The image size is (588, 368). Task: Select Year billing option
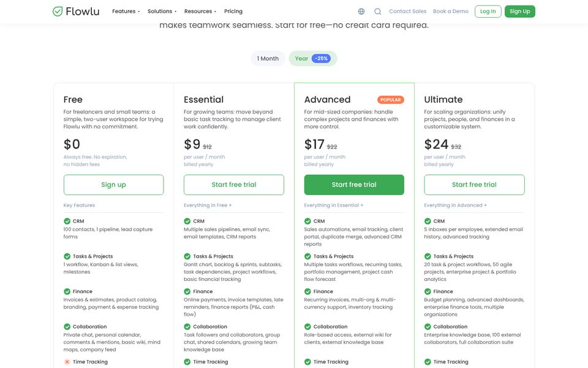point(313,59)
